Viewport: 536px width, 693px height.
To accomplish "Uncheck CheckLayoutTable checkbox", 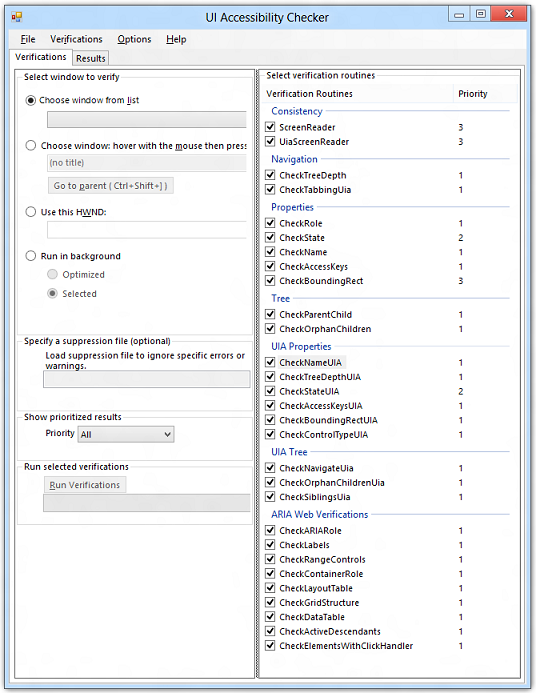I will pyautogui.click(x=270, y=588).
